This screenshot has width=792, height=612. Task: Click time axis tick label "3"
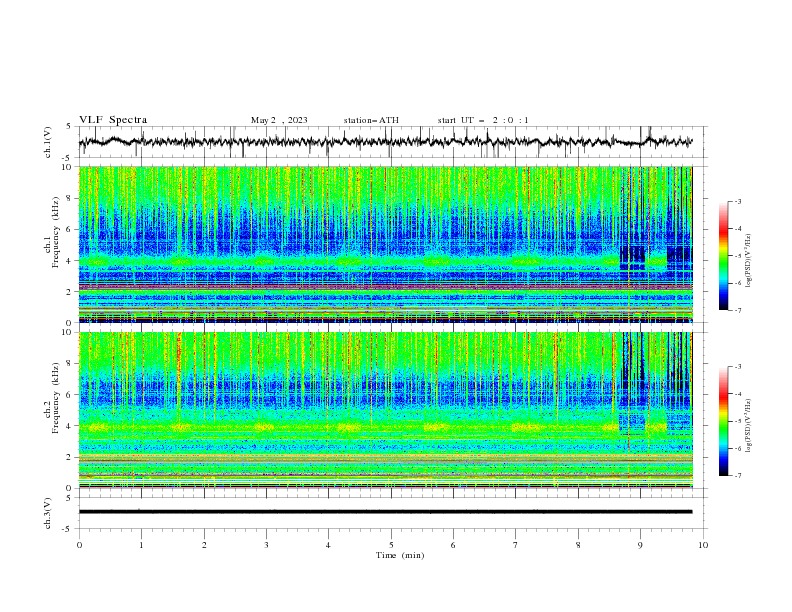(266, 545)
